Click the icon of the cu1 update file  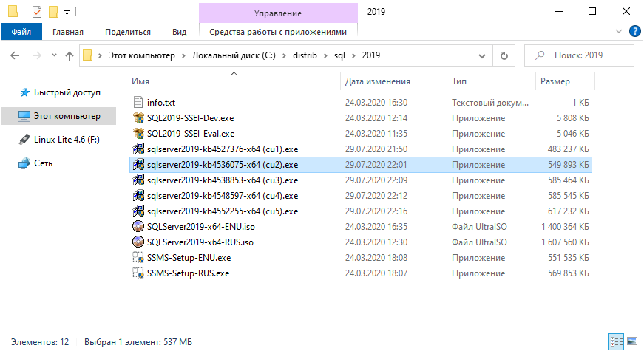(x=138, y=149)
